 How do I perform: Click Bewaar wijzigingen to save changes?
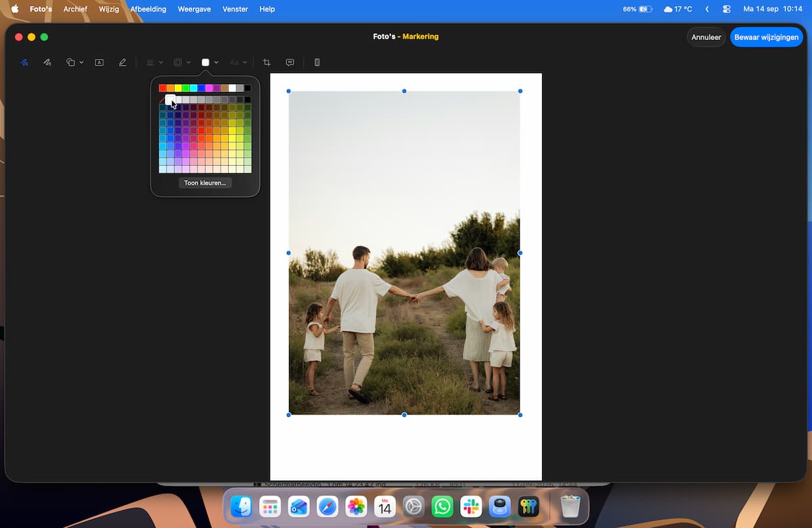(x=767, y=37)
